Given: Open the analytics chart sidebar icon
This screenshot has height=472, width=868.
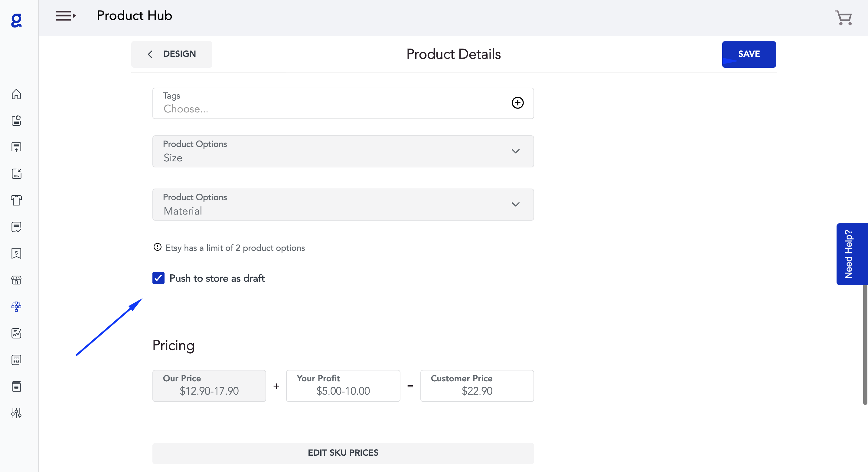Looking at the screenshot, I should tap(16, 333).
